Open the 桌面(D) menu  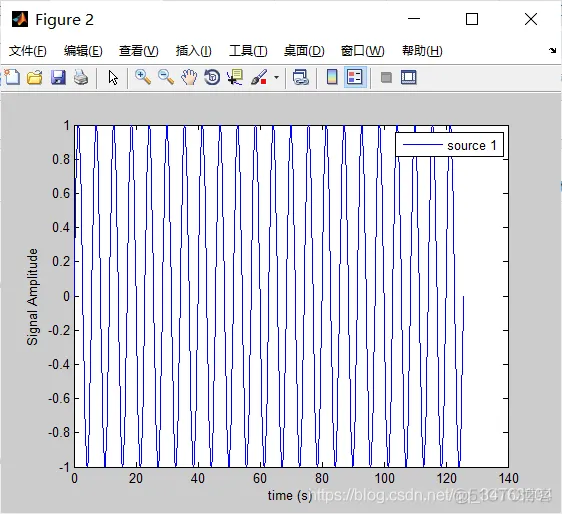click(304, 51)
